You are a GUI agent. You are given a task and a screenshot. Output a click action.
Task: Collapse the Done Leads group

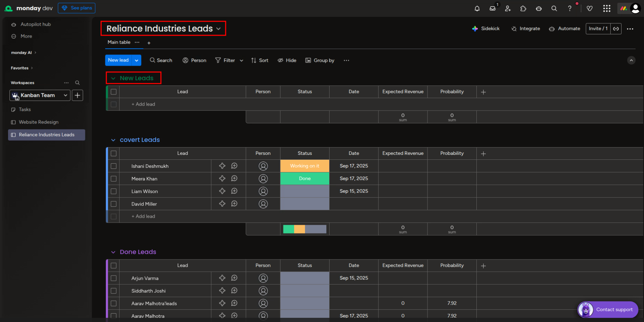coord(113,252)
